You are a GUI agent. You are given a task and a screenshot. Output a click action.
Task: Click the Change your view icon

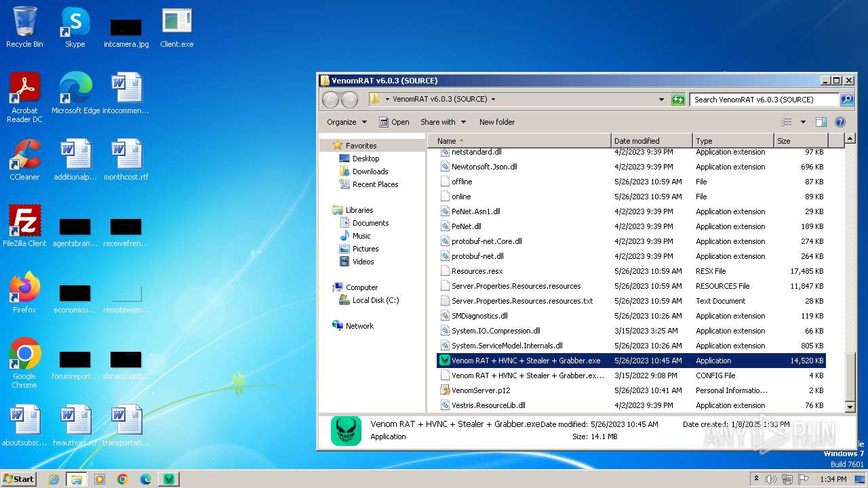click(x=787, y=122)
